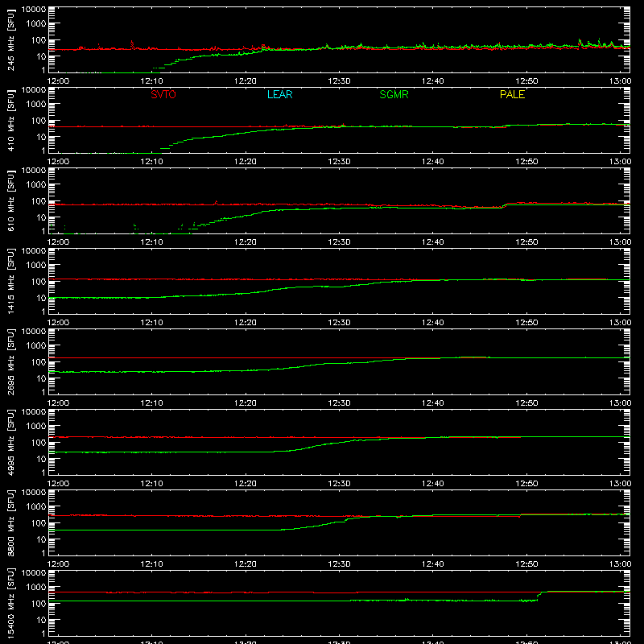Click the 100 y-axis value on 610 MHz plot
Screen dimensions: 644x644
[x=39, y=201]
